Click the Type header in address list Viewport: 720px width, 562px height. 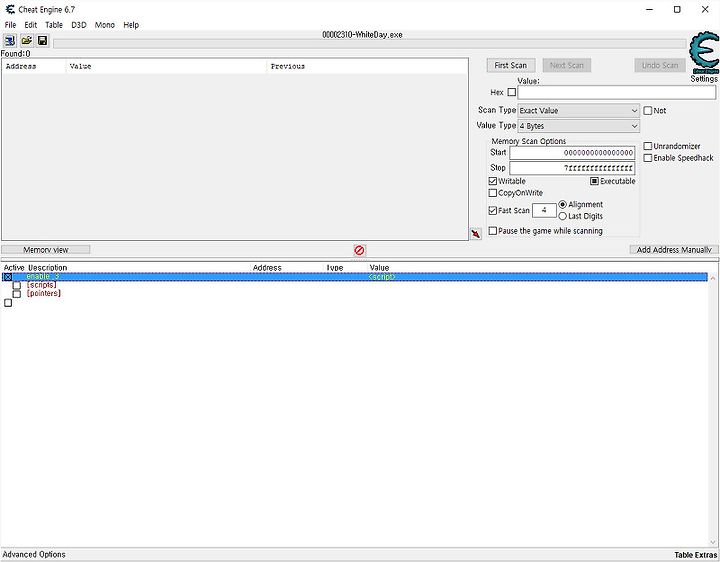pos(335,268)
